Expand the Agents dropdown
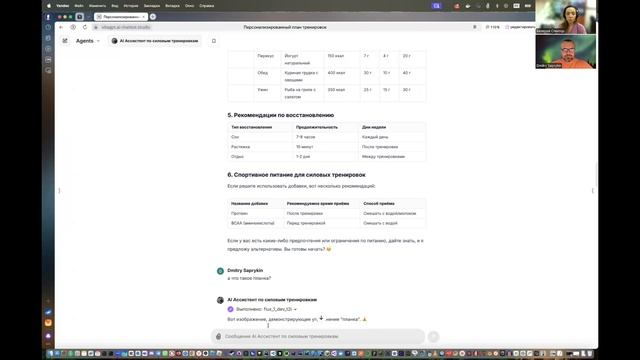The width and height of the screenshot is (640, 360). 88,41
